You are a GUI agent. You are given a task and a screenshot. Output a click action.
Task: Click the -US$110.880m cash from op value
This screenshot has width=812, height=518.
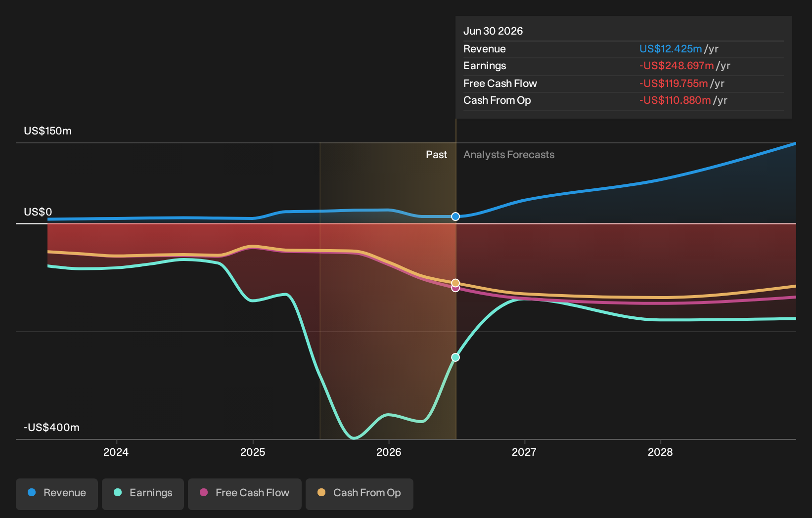[x=675, y=100]
